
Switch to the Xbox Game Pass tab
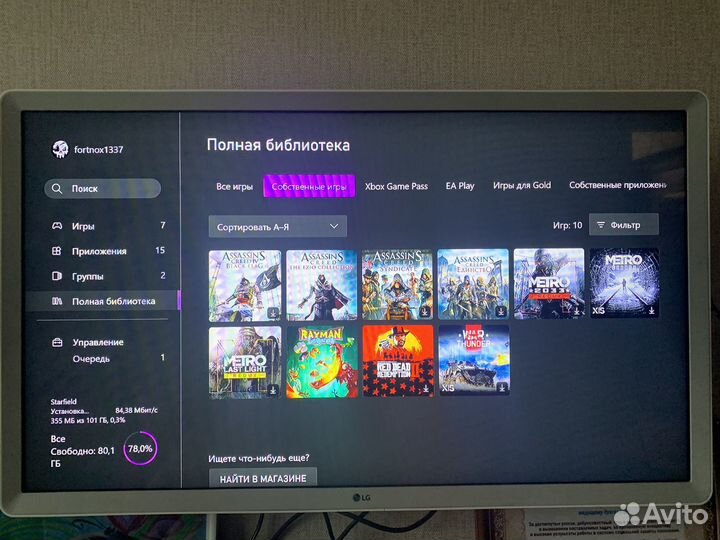(x=396, y=186)
